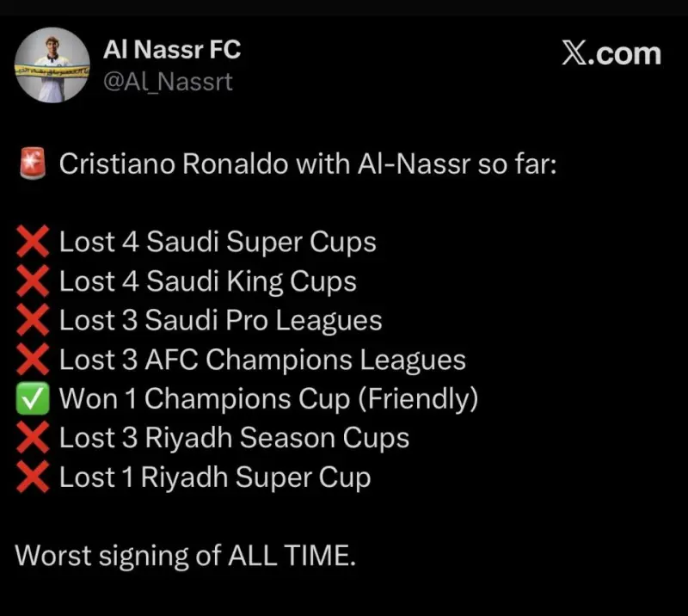Click the green checkmark beside Champions Cup
Viewport: 688px width, 616px height.
pos(32,399)
